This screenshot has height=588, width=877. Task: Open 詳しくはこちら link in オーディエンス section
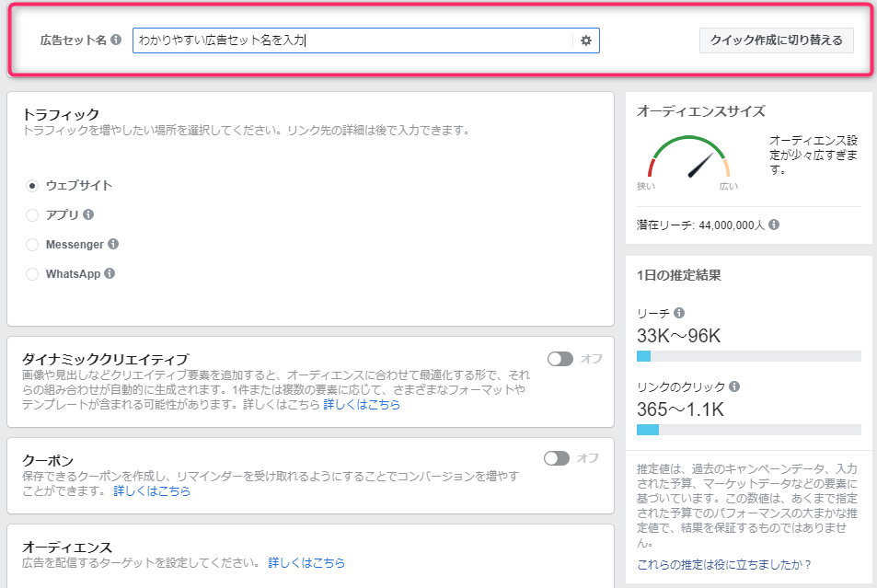pyautogui.click(x=306, y=562)
